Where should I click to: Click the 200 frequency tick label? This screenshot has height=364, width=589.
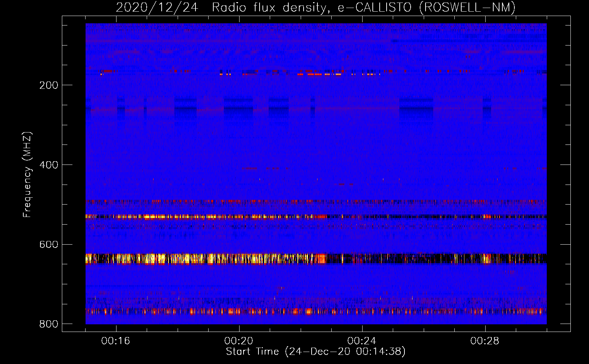49,85
